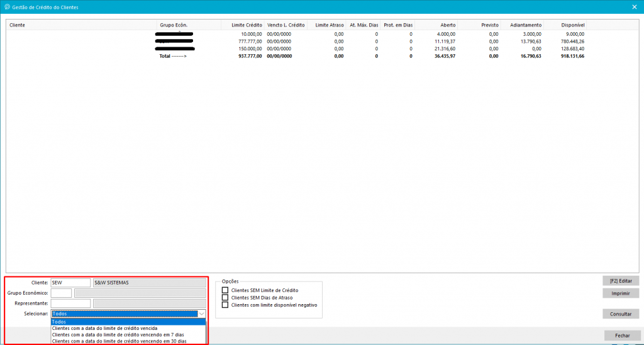644x345 pixels.
Task: Click the 'Total ------->' row label
Action: point(173,56)
